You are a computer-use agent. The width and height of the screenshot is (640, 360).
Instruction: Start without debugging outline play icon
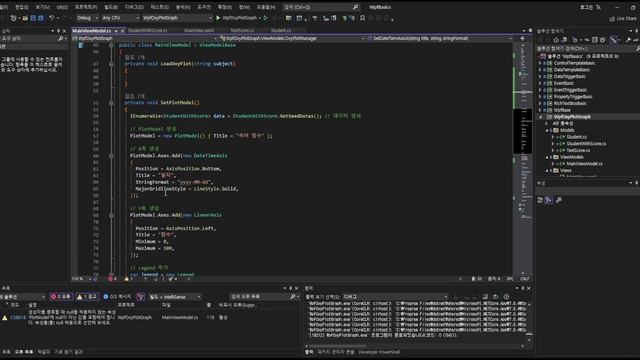(x=266, y=18)
